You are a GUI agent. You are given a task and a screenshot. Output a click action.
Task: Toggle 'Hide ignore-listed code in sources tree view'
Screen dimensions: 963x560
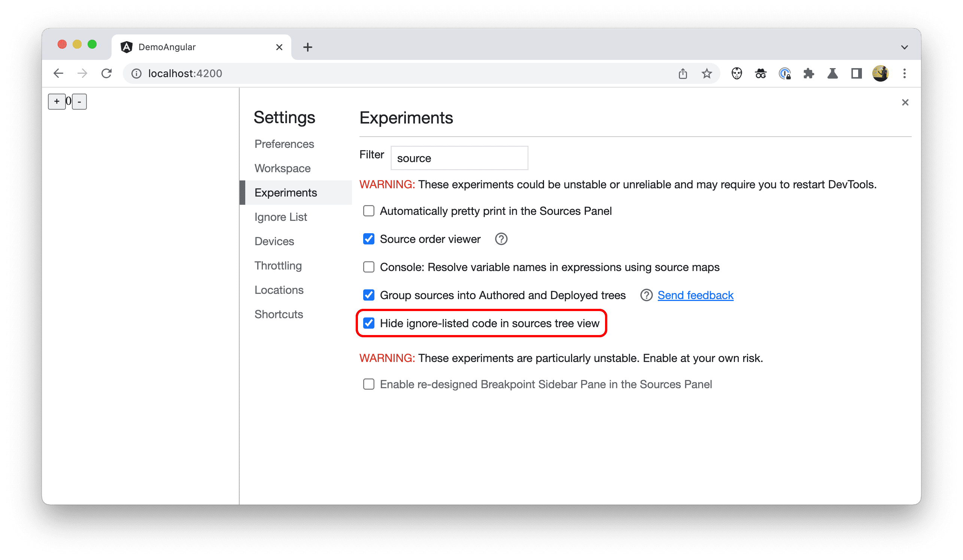369,323
